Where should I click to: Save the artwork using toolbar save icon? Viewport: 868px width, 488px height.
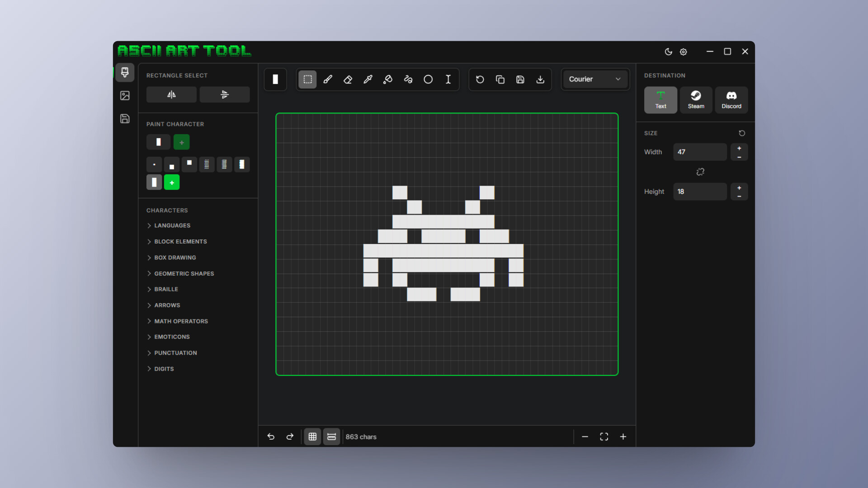click(520, 80)
